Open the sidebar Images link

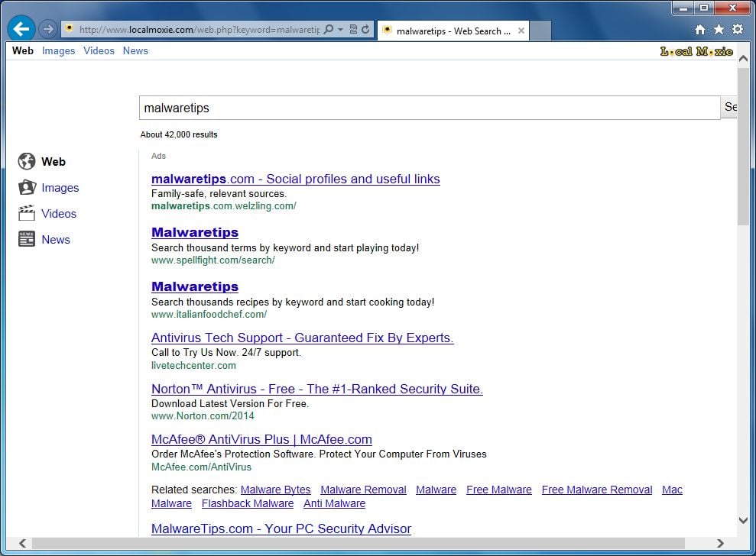coord(60,188)
